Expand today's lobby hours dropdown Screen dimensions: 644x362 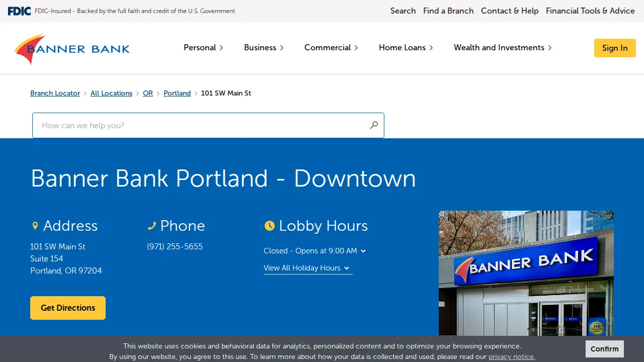coord(315,251)
